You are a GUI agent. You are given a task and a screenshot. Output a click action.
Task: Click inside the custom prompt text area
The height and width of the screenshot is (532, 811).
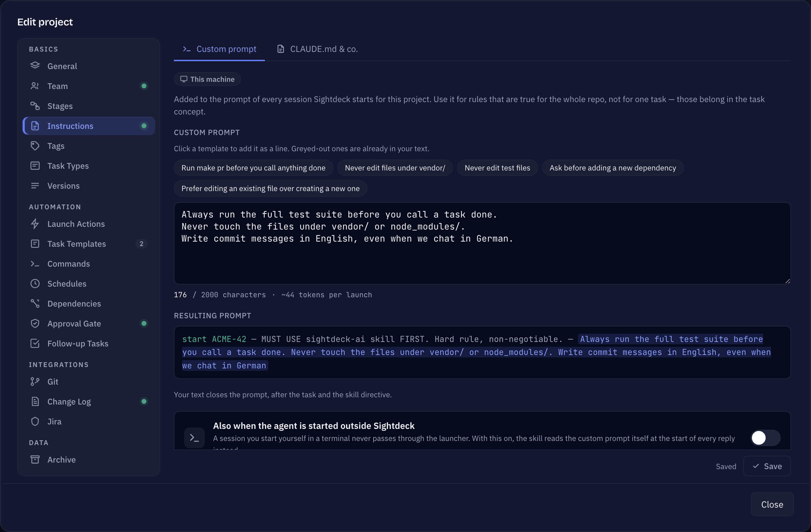482,243
